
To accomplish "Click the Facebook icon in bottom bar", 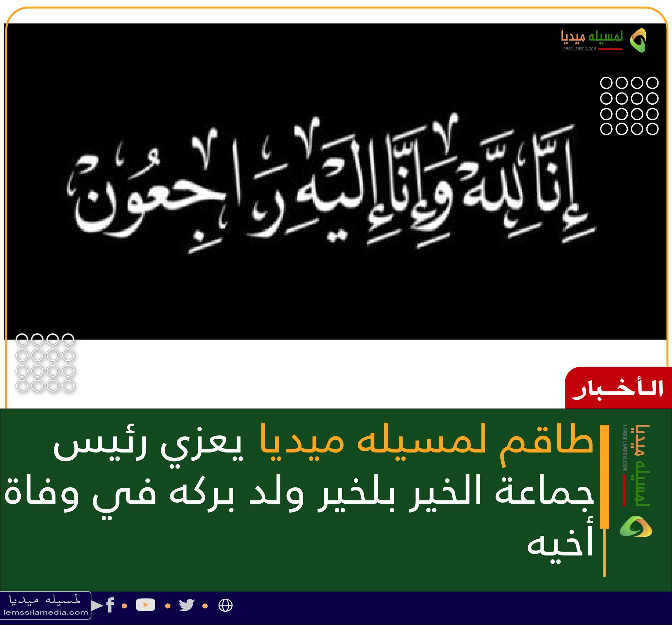I will click(110, 604).
